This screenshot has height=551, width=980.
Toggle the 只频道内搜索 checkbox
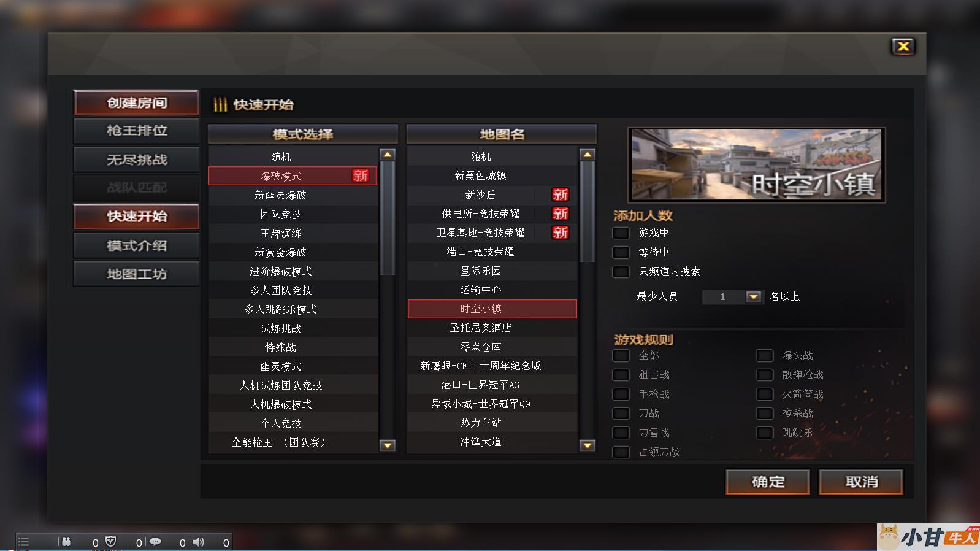[x=621, y=271]
